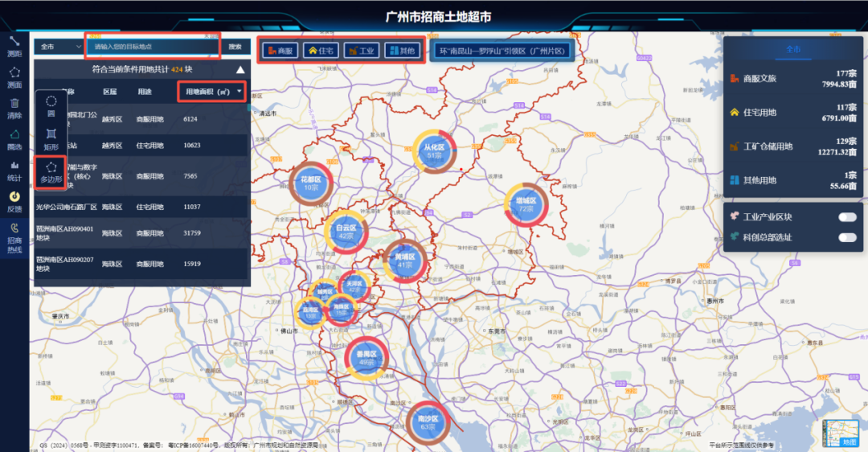Screen dimensions: 868x452
Task: Toggle the 商服 land type filter
Action: pos(278,51)
